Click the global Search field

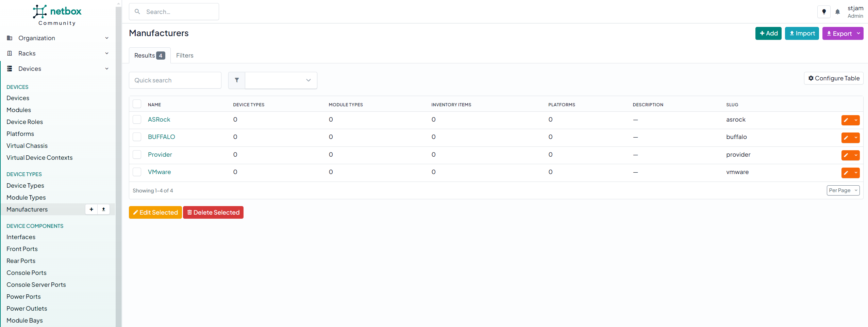[174, 12]
